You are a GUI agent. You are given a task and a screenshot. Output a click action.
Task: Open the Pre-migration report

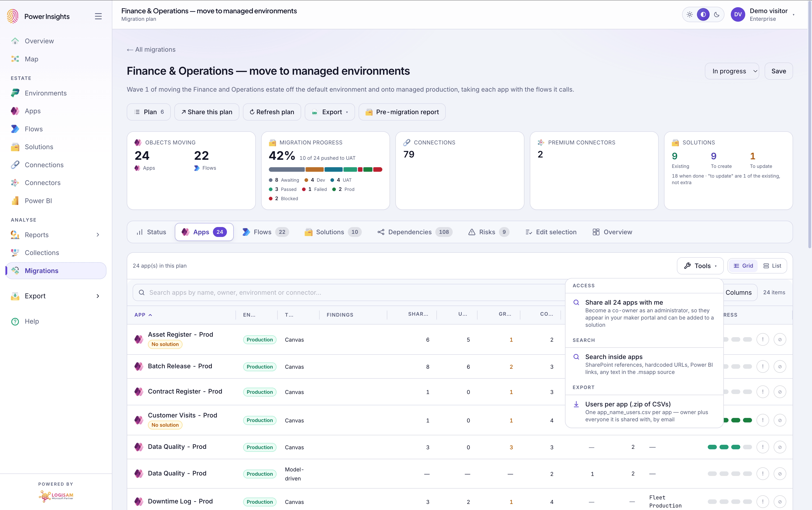[402, 112]
